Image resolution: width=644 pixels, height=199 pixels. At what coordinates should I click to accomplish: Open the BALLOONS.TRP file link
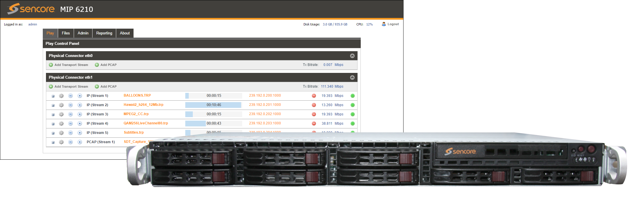[x=137, y=95]
